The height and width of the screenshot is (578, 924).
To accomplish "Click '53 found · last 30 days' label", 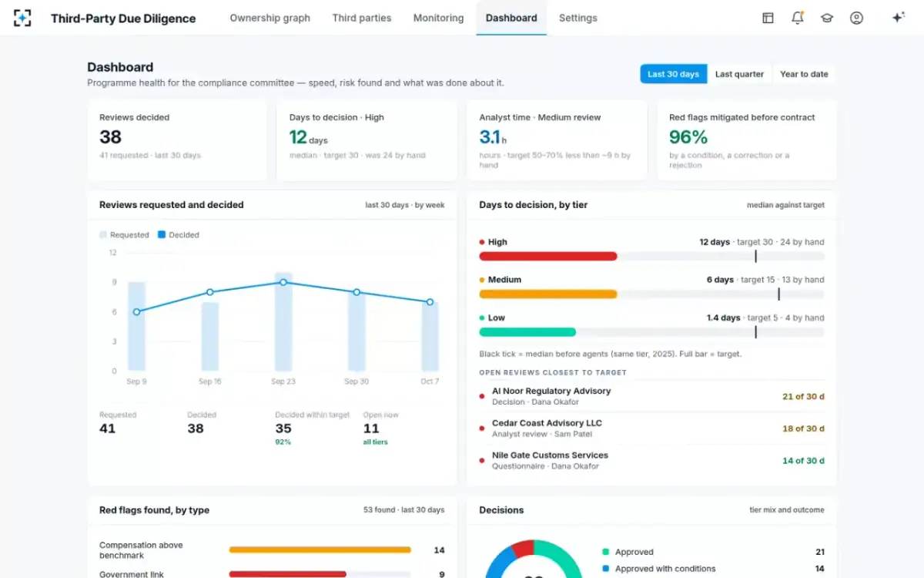I will (x=404, y=510).
